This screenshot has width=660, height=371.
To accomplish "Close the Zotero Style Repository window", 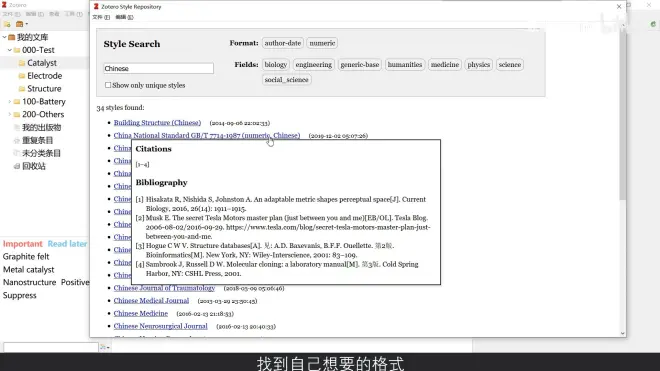I will pyautogui.click(x=619, y=6).
